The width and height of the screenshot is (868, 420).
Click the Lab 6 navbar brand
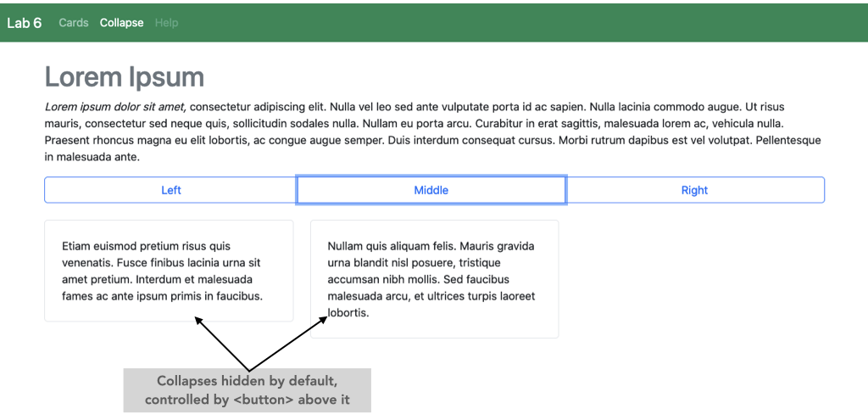click(25, 23)
